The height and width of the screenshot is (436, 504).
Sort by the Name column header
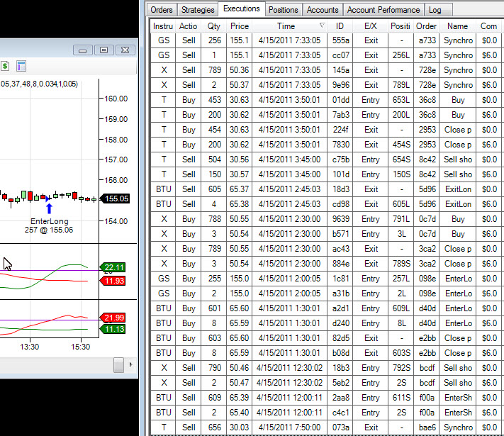458,26
